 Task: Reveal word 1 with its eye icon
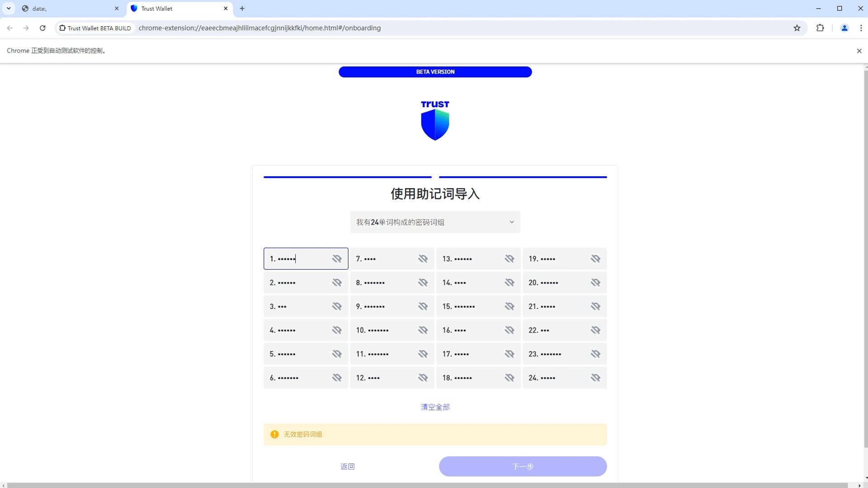[337, 259]
